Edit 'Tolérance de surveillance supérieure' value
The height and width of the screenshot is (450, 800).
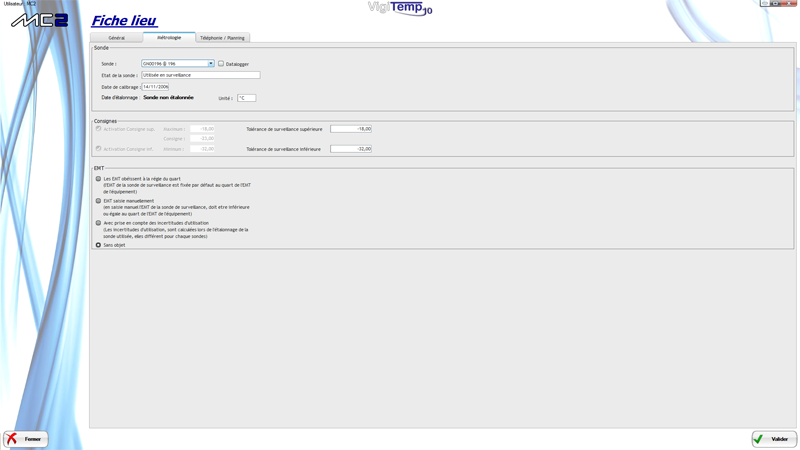351,129
